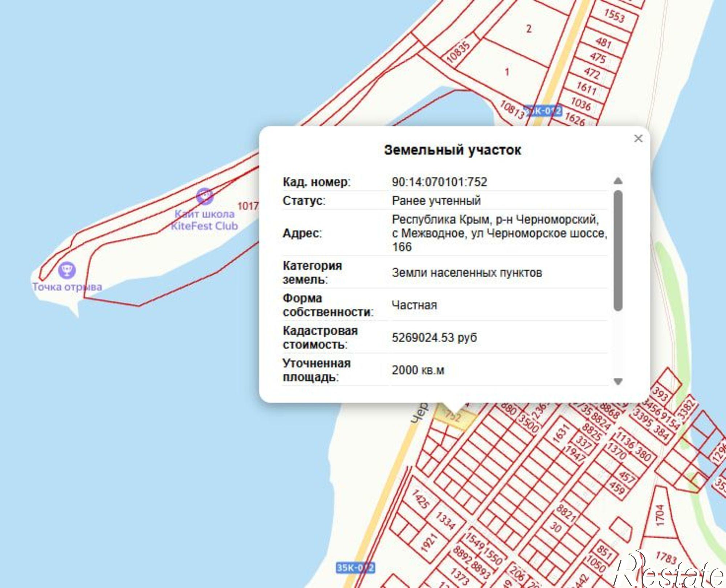
Task: Open the Точка отрыва map marker
Action: [x=67, y=270]
